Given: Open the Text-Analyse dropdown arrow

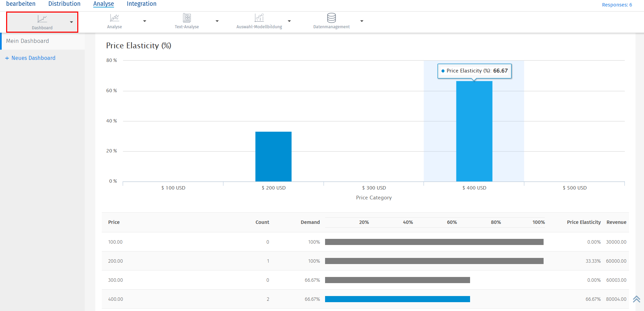Looking at the screenshot, I should pyautogui.click(x=217, y=21).
